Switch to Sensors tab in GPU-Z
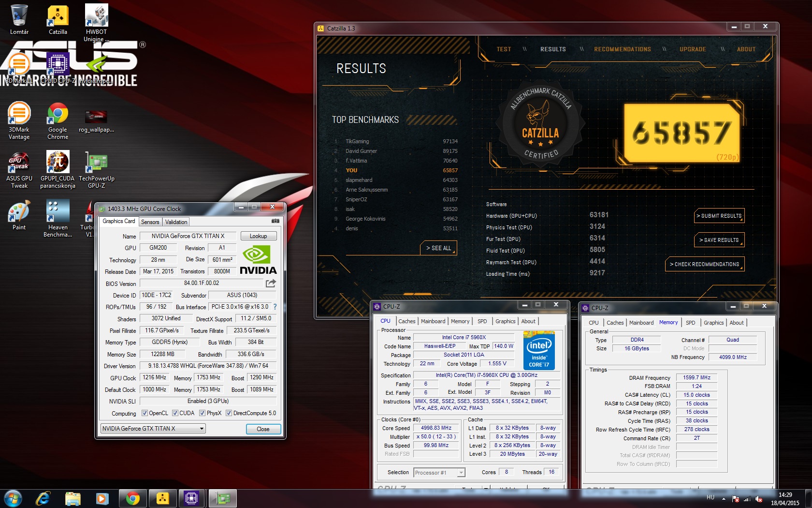This screenshot has height=508, width=812. pyautogui.click(x=150, y=222)
